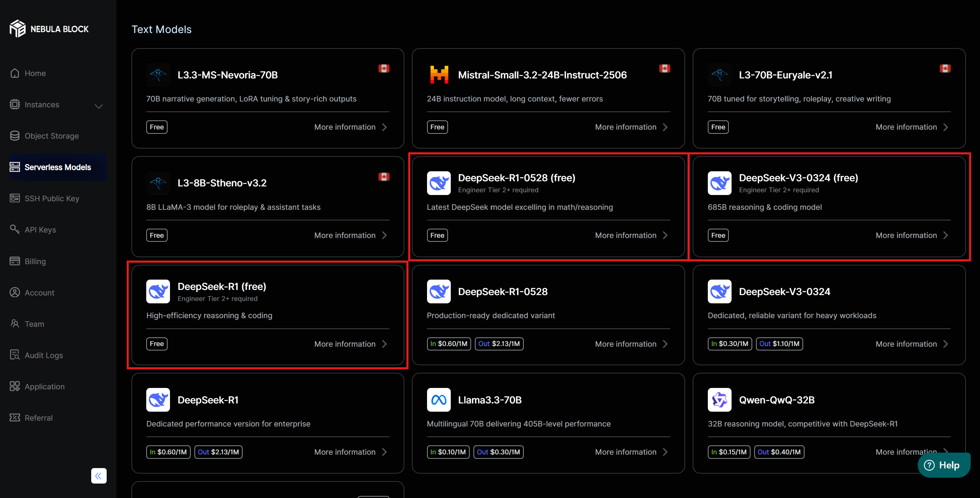Click In $0.60/1M tag on DeepSeek-R1-0528
Image resolution: width=980 pixels, height=498 pixels.
(x=449, y=344)
